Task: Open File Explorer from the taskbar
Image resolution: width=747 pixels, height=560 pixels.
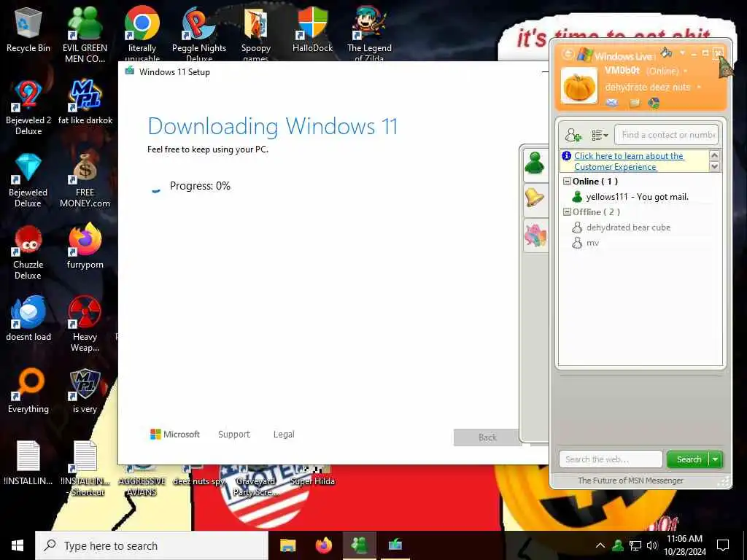Action: point(287,545)
